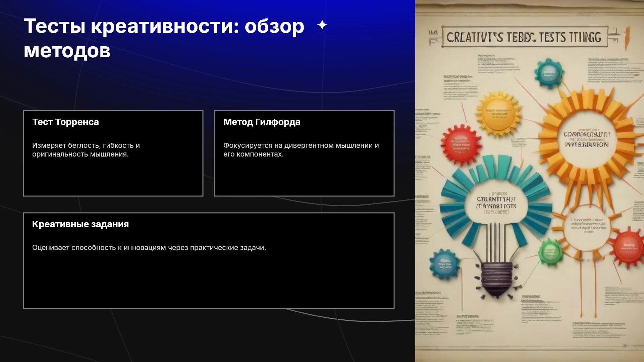Click empty area of Креативные задания box

(209, 282)
